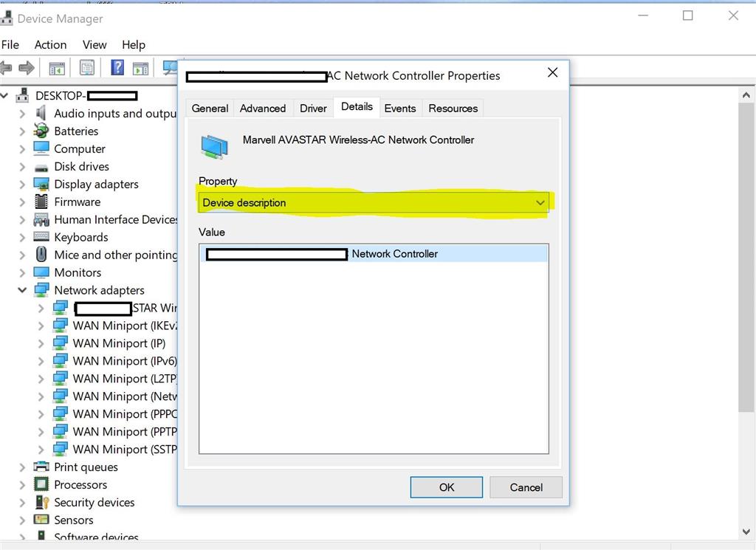This screenshot has width=756, height=550.
Task: Expand the Batteries node chevron
Action: click(22, 131)
